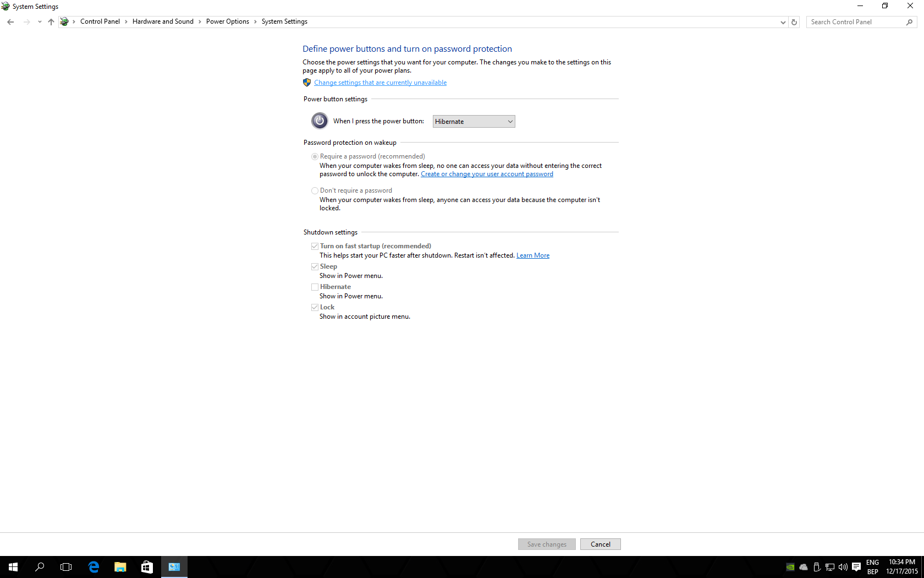Go up one level with Up arrow
The height and width of the screenshot is (578, 924).
[x=51, y=22]
